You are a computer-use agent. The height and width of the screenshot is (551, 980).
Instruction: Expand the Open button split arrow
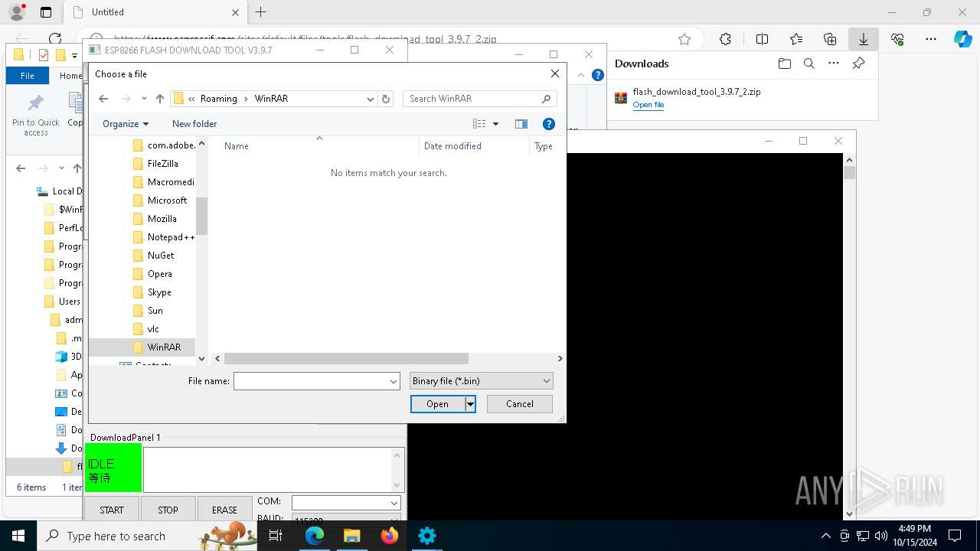470,404
